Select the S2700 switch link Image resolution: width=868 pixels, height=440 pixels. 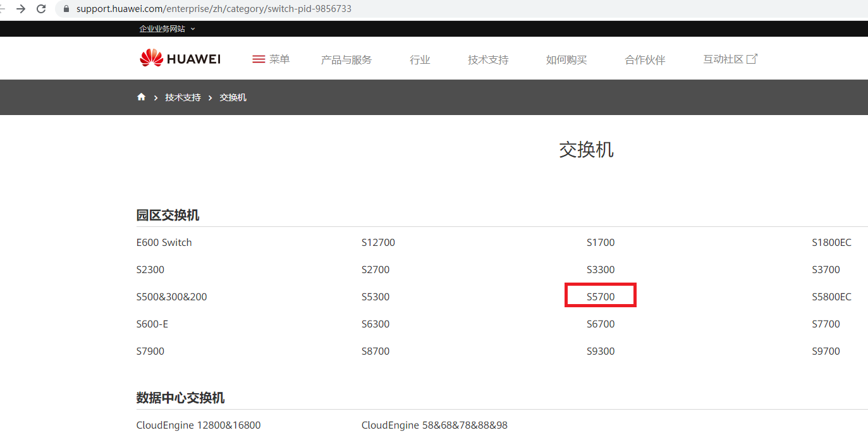[x=376, y=269]
